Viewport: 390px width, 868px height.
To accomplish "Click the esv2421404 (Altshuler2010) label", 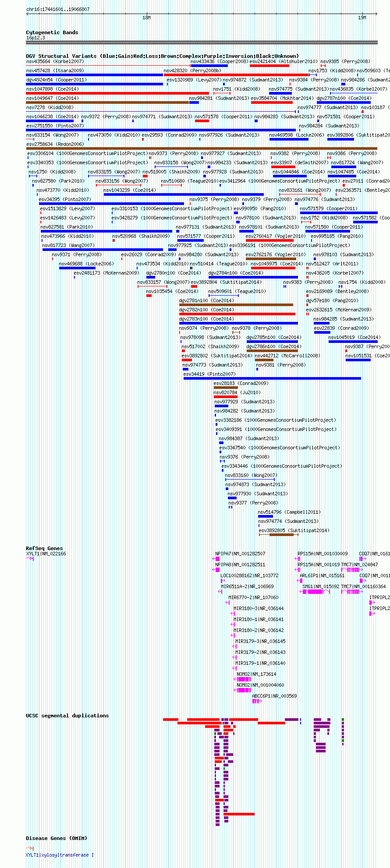I will (284, 61).
